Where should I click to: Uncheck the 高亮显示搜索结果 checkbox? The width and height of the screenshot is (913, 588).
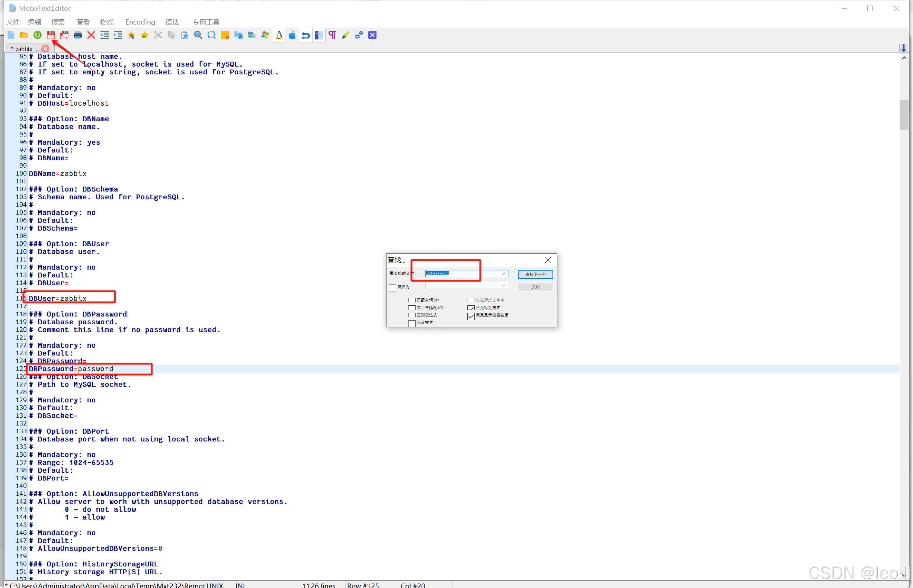[471, 316]
